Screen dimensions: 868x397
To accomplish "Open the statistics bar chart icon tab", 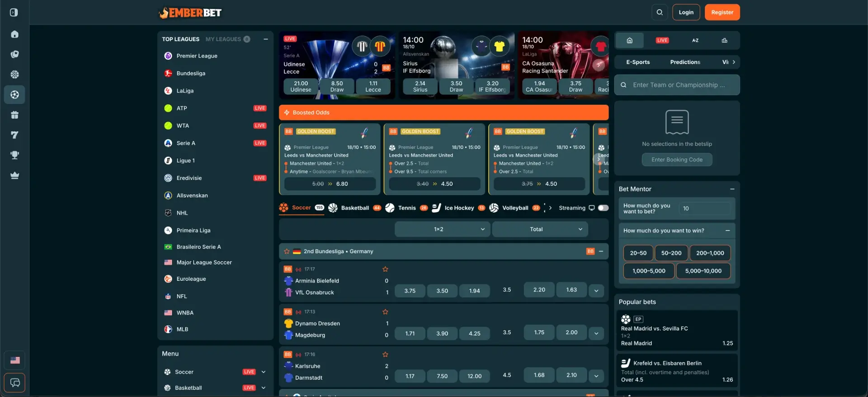I will point(724,40).
